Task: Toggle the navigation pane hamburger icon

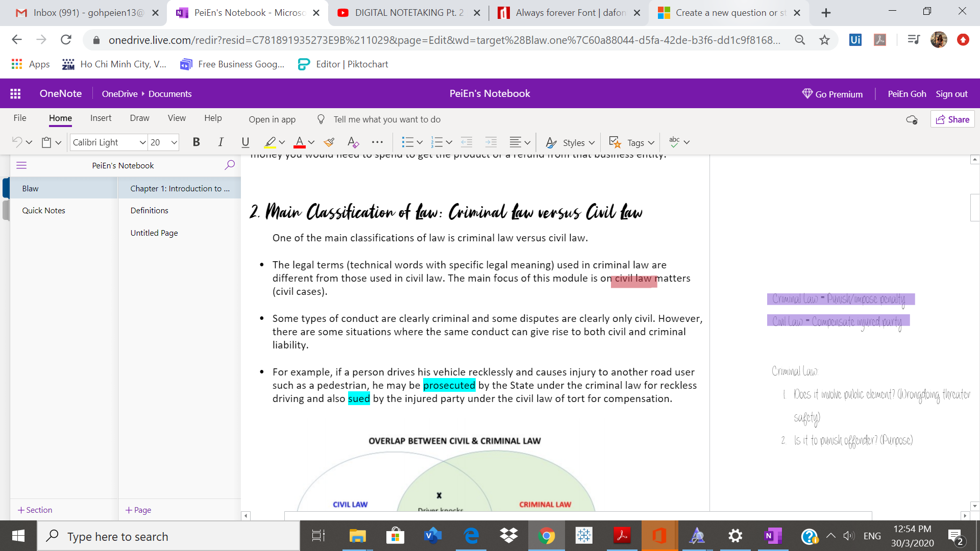Action: 21,165
